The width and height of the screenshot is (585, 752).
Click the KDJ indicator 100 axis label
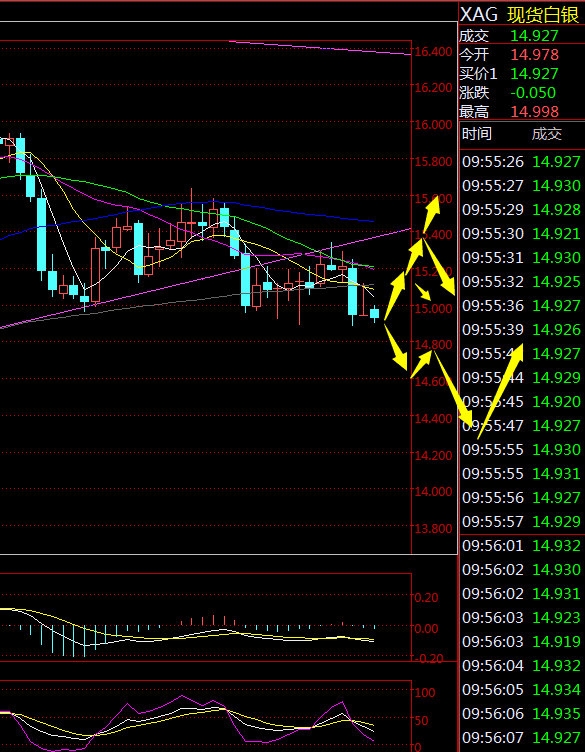(425, 693)
